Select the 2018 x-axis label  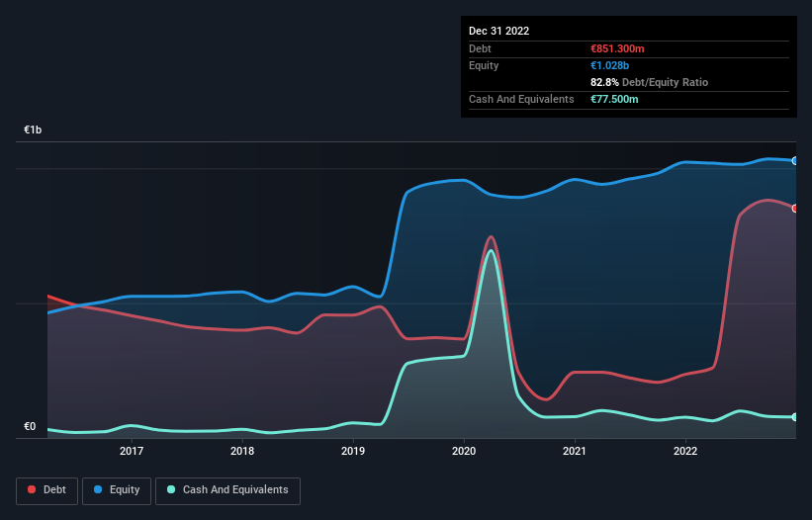pyautogui.click(x=242, y=451)
